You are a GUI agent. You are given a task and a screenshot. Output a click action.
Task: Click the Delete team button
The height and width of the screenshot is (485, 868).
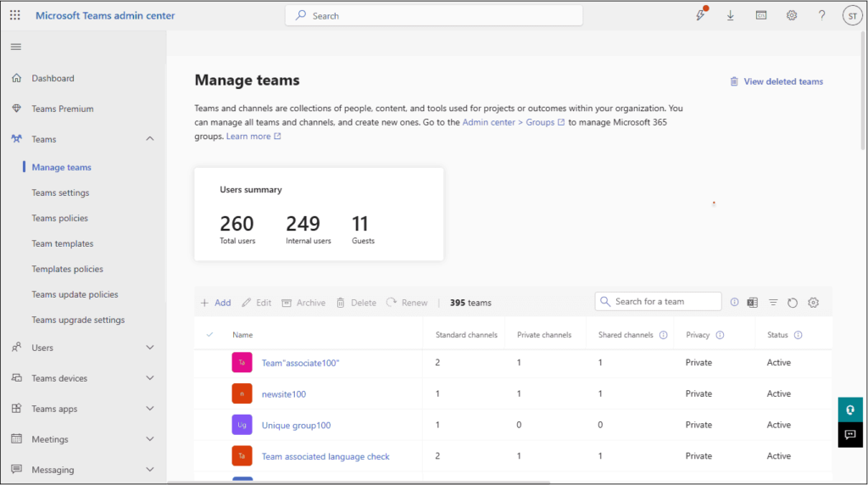coord(356,303)
